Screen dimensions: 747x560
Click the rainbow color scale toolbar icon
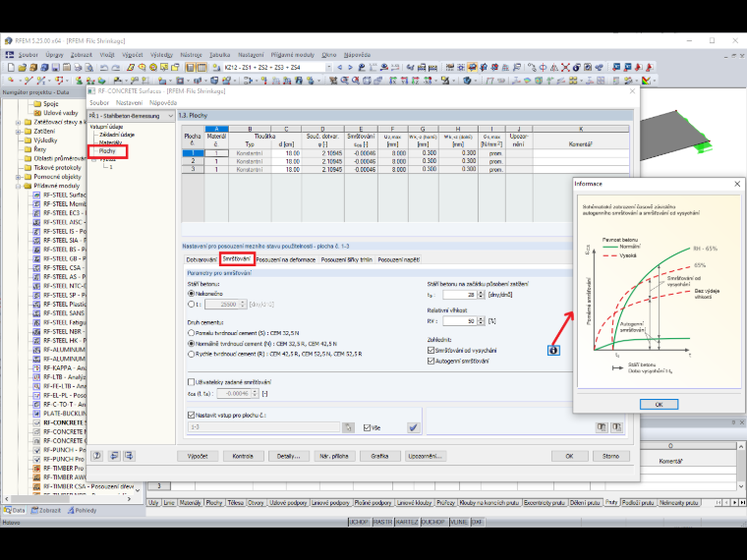click(x=646, y=81)
